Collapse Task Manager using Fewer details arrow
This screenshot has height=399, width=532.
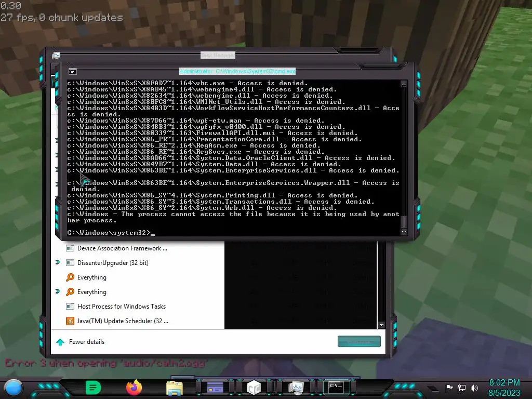tap(60, 342)
